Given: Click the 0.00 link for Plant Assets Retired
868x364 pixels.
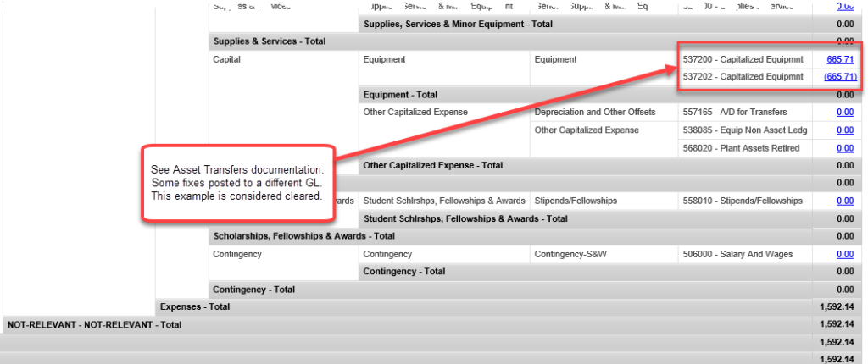Looking at the screenshot, I should point(844,147).
